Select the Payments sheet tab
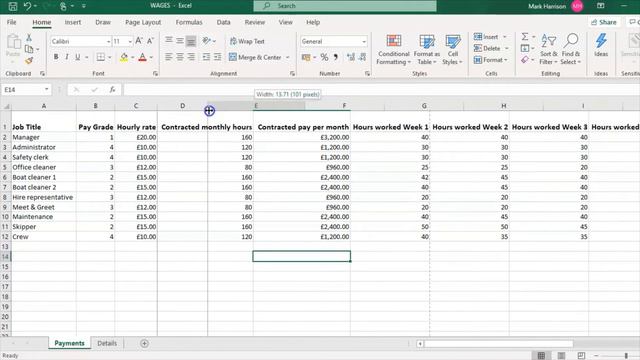 tap(69, 344)
